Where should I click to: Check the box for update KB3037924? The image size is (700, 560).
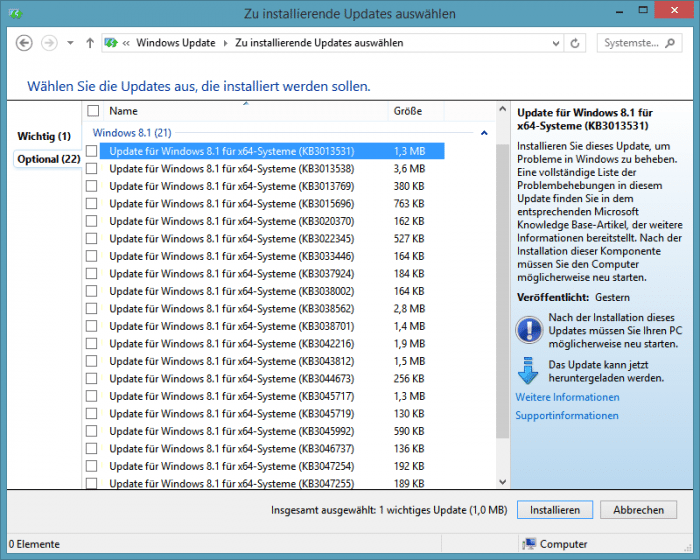pos(92,273)
